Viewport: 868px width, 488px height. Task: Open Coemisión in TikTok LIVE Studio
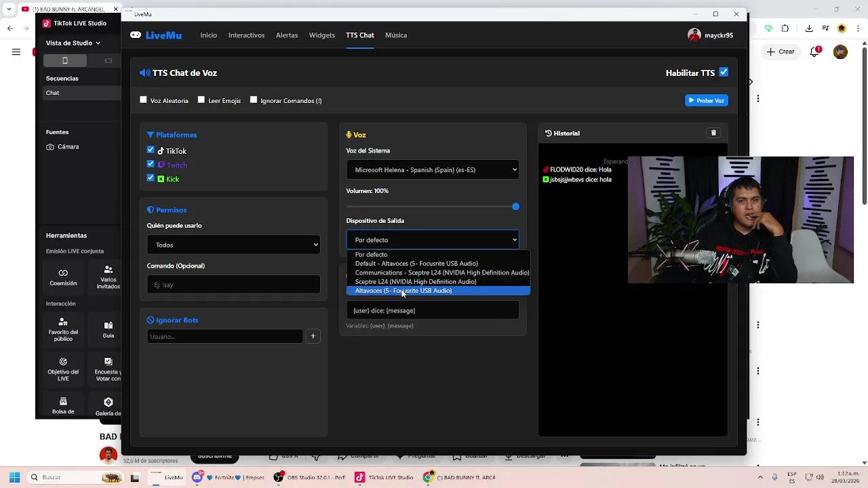[x=63, y=277]
